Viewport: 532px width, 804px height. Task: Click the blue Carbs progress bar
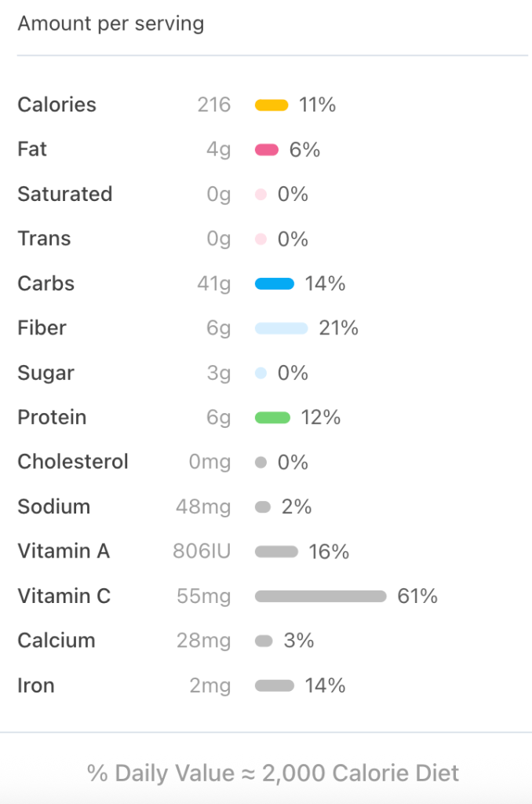click(275, 284)
